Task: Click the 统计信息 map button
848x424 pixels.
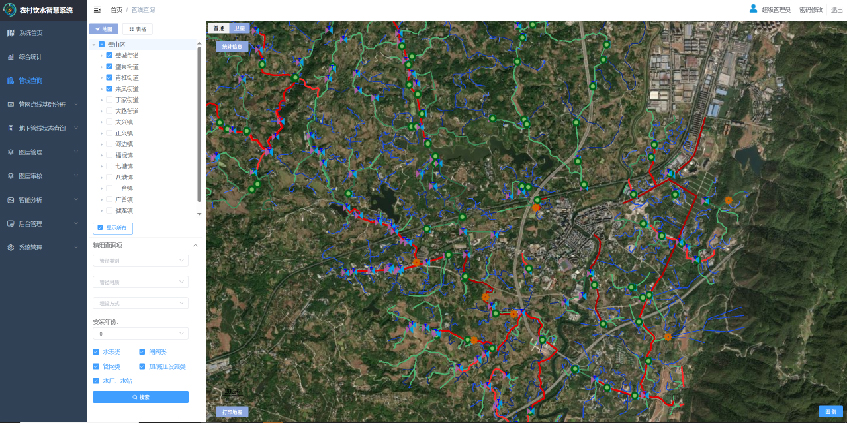Action: click(x=233, y=47)
